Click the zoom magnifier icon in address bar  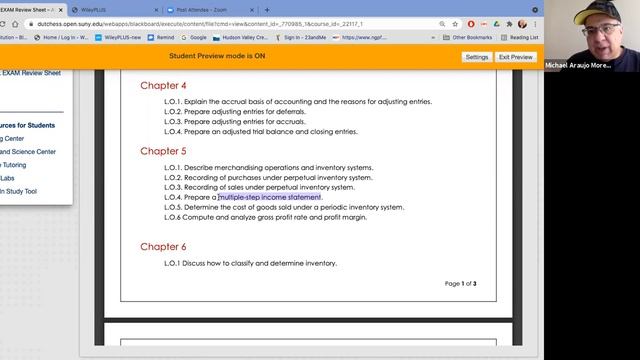click(442, 24)
